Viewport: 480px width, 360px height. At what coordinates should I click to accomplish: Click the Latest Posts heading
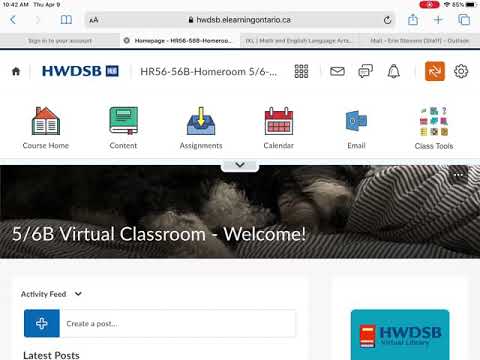click(x=51, y=355)
